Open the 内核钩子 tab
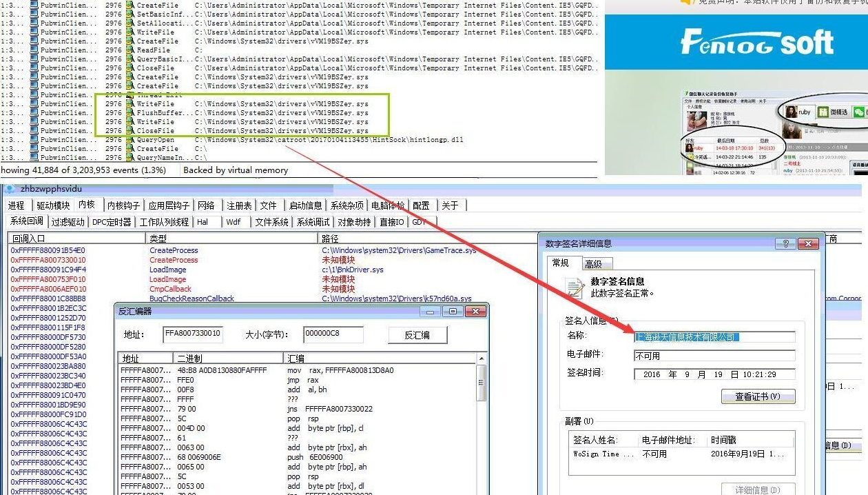 124,205
